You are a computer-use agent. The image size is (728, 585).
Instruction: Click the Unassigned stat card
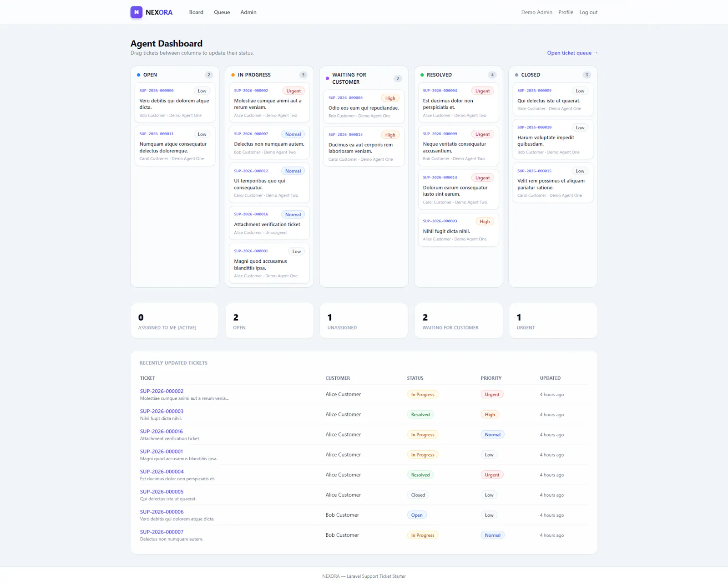point(364,321)
